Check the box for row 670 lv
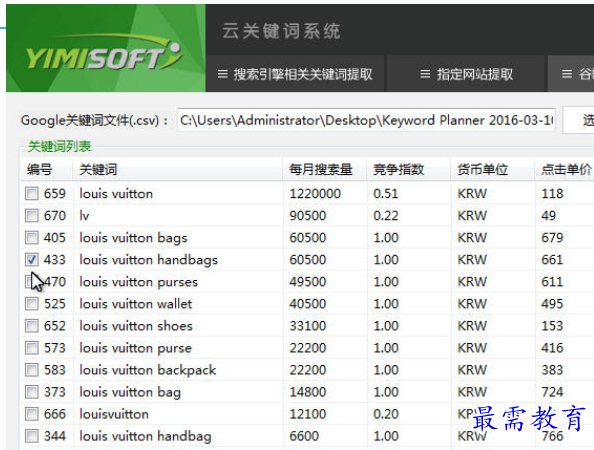594x450 pixels. pyautogui.click(x=31, y=216)
